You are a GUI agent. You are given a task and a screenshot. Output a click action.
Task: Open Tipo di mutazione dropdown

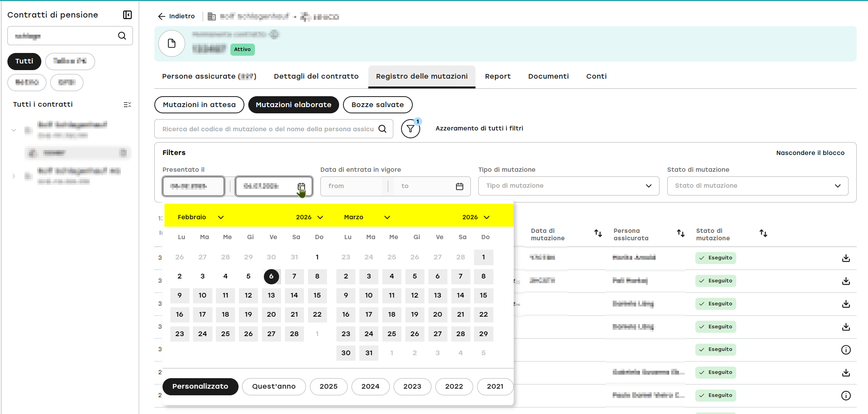click(569, 186)
